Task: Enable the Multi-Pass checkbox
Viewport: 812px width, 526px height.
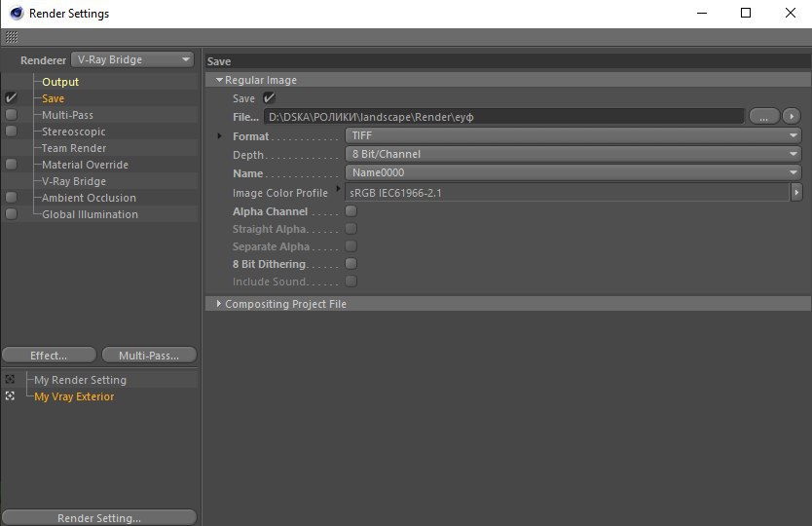Action: (11, 114)
